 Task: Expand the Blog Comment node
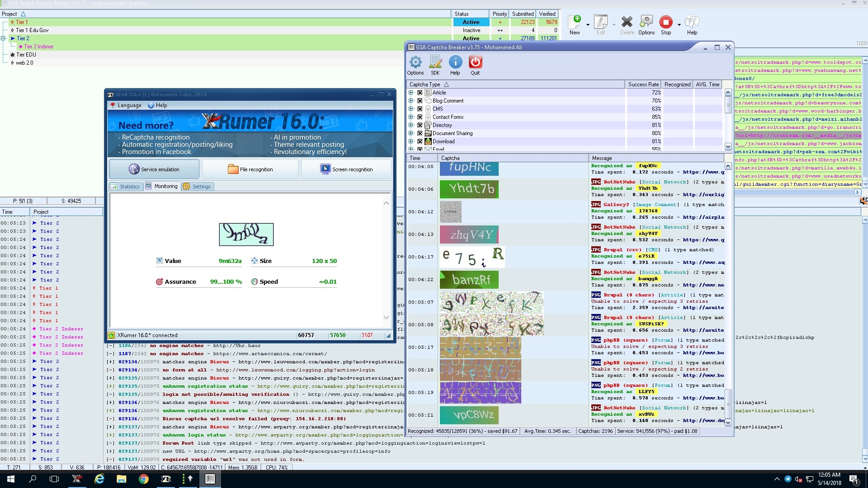click(x=411, y=101)
